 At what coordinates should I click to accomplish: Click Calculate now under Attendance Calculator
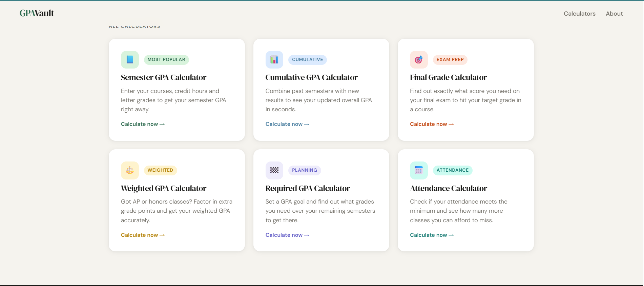[x=429, y=235]
